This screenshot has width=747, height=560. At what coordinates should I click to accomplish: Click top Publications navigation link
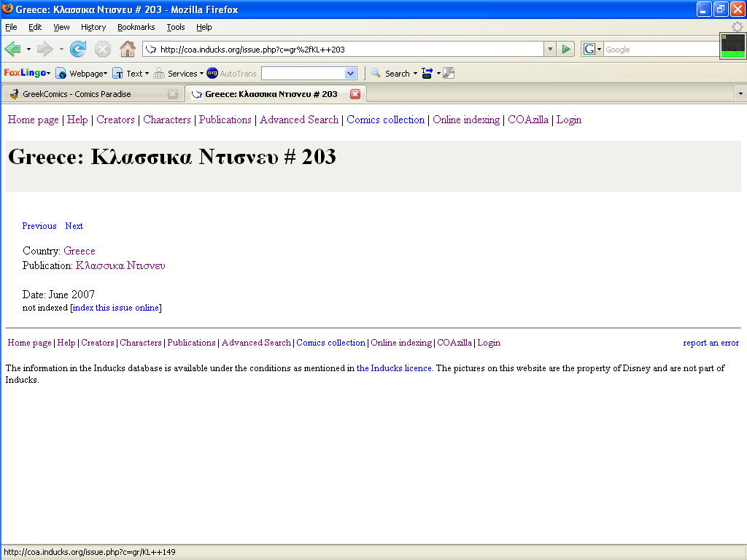pyautogui.click(x=225, y=120)
